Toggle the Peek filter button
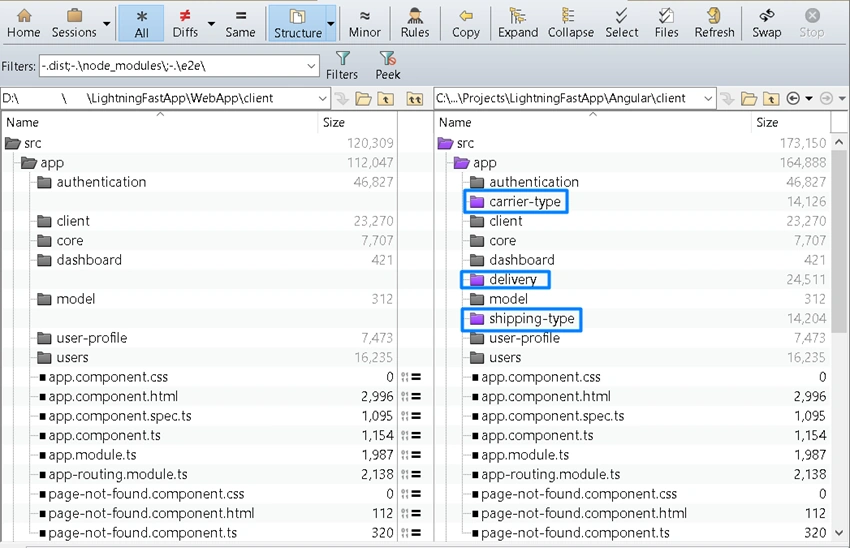 (388, 66)
